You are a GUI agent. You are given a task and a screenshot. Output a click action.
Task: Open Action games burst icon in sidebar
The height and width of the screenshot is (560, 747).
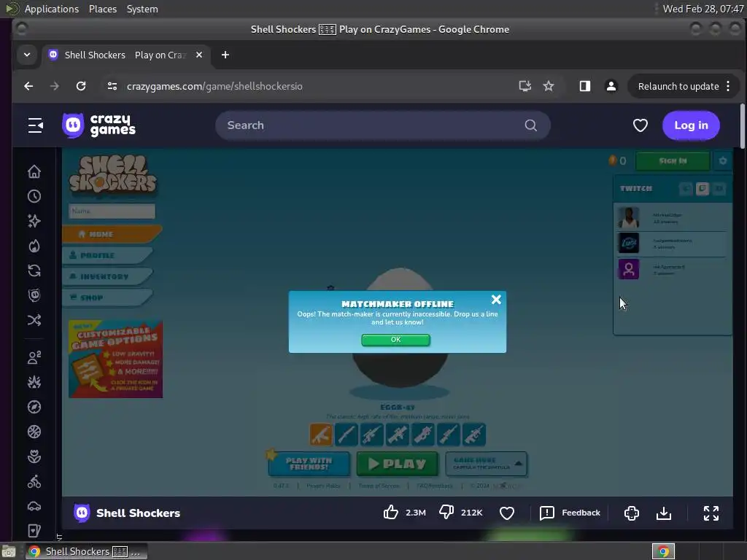pos(34,382)
